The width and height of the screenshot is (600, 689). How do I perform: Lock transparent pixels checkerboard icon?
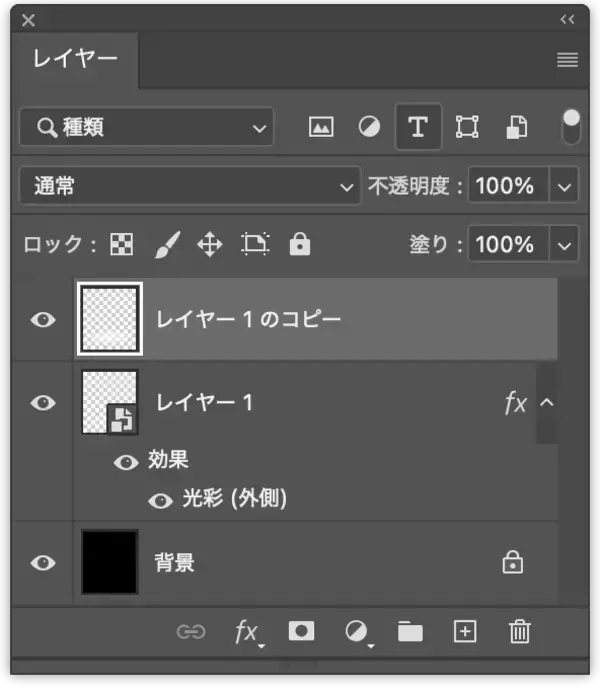[x=121, y=244]
